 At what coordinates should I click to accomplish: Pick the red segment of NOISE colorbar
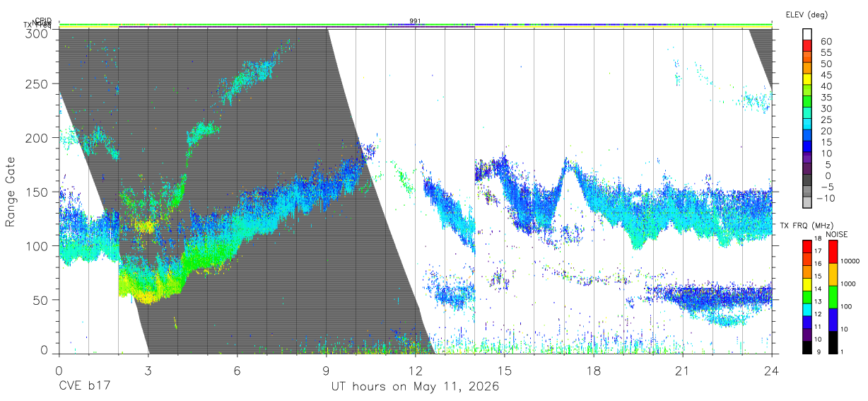832,251
